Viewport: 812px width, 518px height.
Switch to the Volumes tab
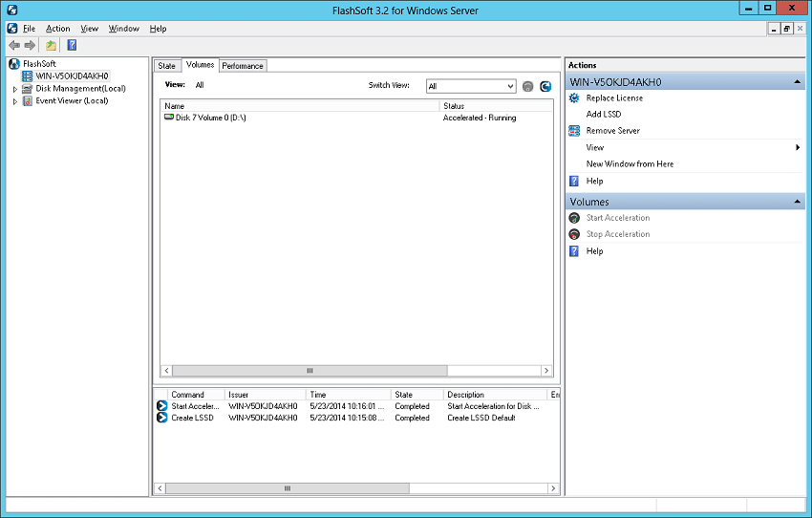pyautogui.click(x=200, y=65)
